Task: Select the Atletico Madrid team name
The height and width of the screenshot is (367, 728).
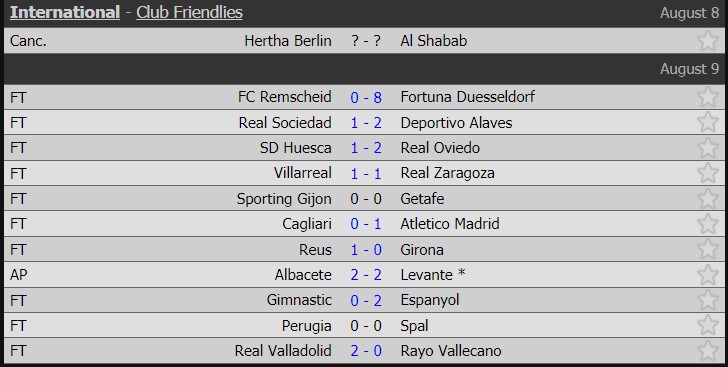Action: click(x=450, y=224)
